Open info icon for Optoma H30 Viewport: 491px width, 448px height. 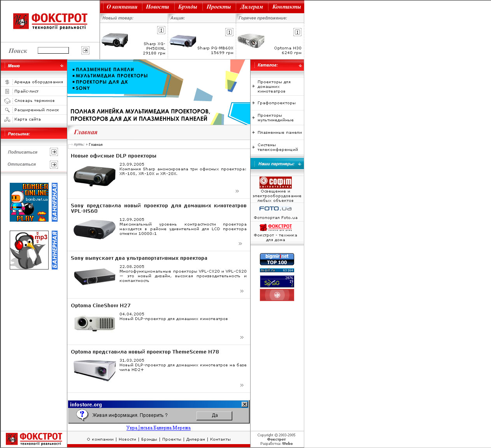point(297,32)
